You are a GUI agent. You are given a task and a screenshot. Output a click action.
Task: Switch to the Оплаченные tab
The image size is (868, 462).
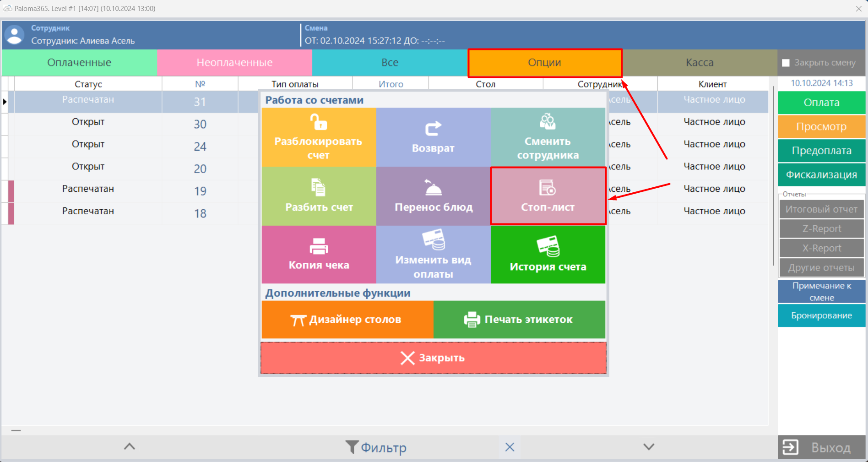coord(79,63)
